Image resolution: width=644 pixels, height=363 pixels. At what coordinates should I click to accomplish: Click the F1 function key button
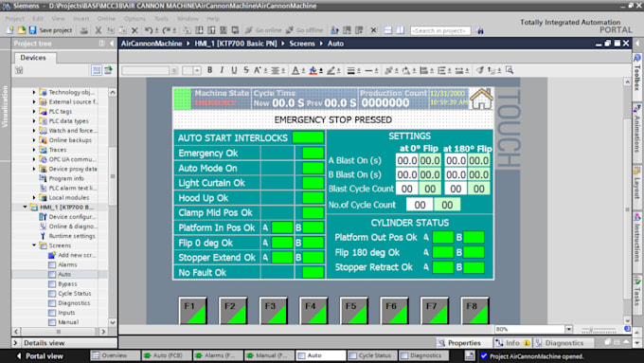point(193,310)
